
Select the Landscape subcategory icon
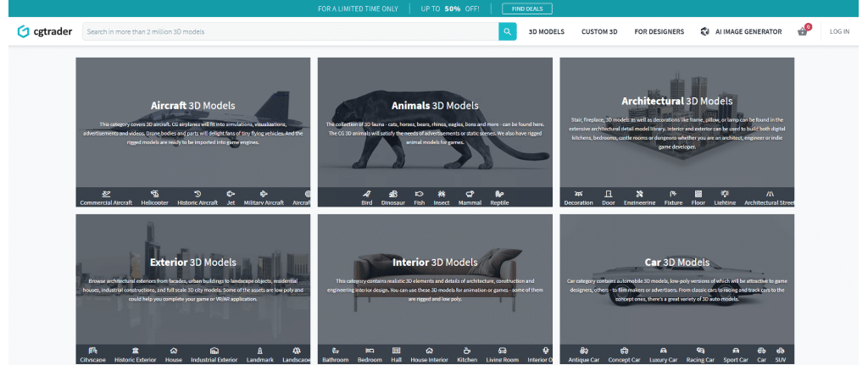tap(297, 351)
